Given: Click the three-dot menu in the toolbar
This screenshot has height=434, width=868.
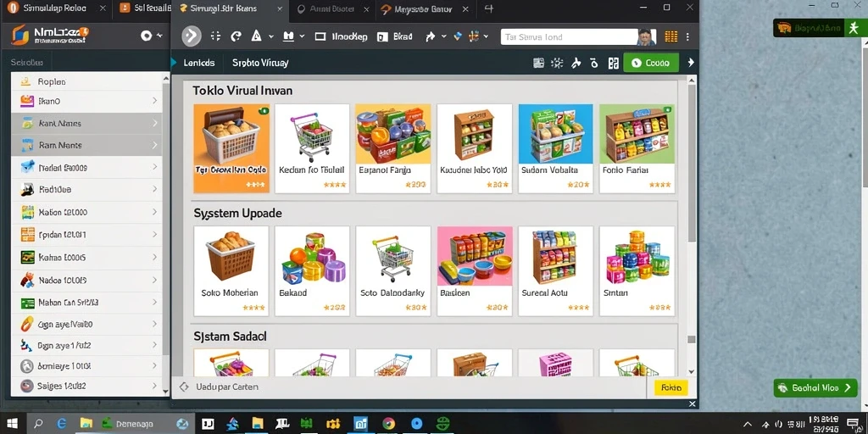Looking at the screenshot, I should 687,37.
